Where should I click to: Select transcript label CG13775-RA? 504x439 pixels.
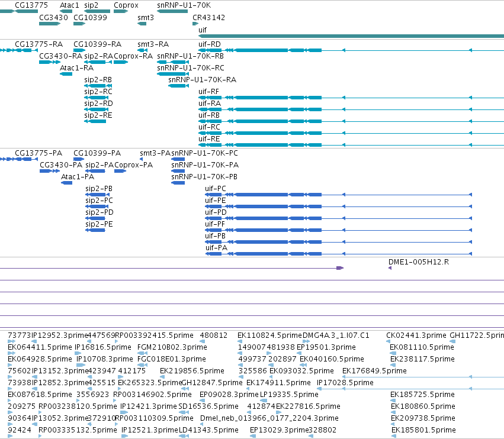[x=38, y=44]
